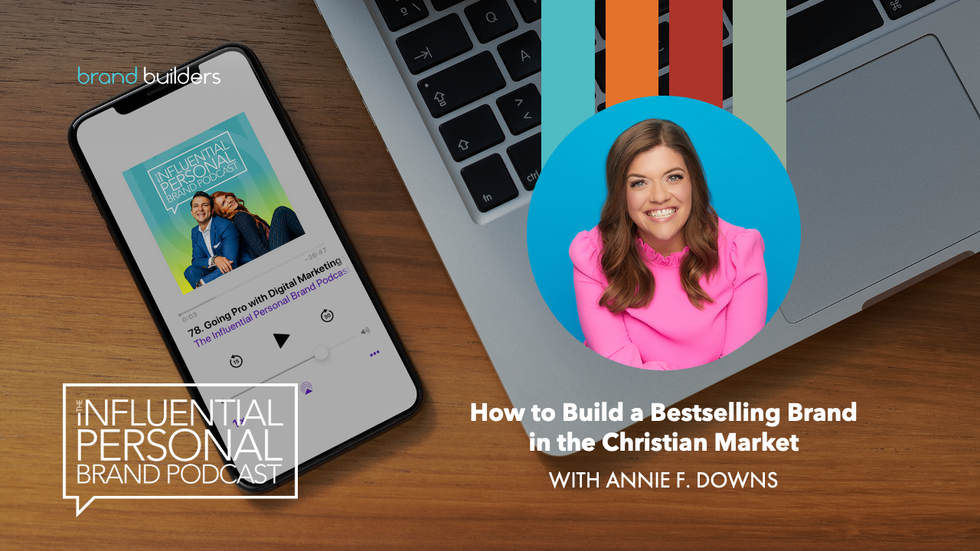This screenshot has height=551, width=980.
Task: Click the teal vertical color stripe
Action: pos(567,61)
